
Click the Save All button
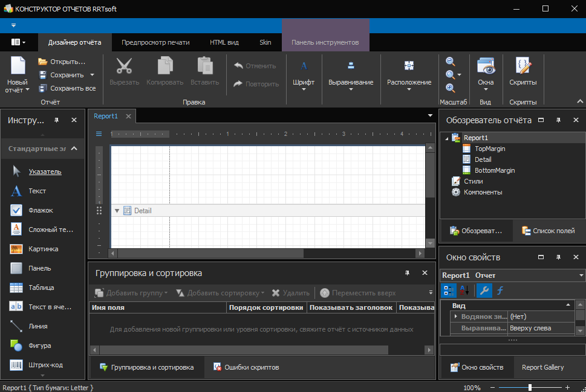[67, 88]
